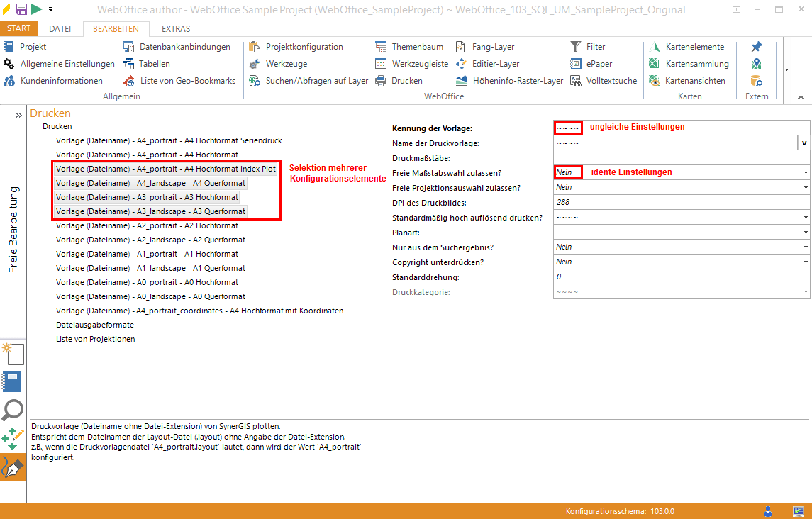This screenshot has width=812, height=519.
Task: Open the Volltextsuche ribbon item
Action: tap(604, 81)
